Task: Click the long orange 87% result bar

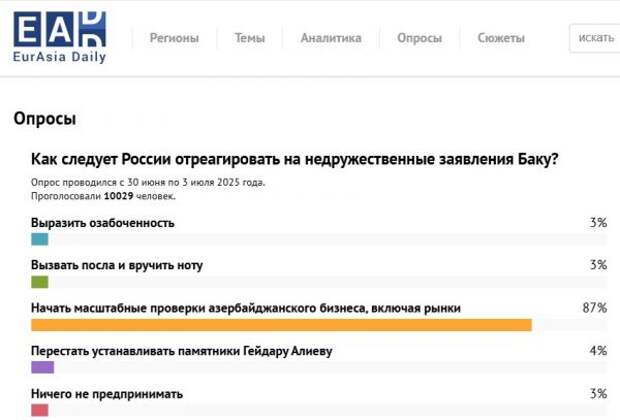Action: 281,325
